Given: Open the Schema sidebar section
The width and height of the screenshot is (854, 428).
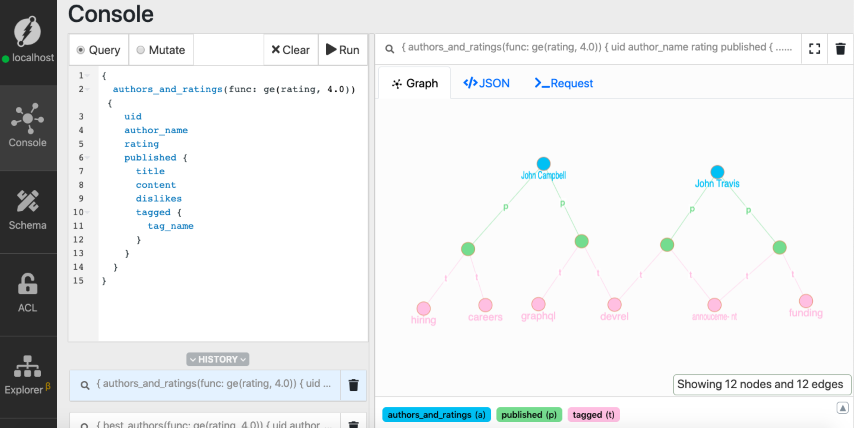Looking at the screenshot, I should tap(27, 207).
